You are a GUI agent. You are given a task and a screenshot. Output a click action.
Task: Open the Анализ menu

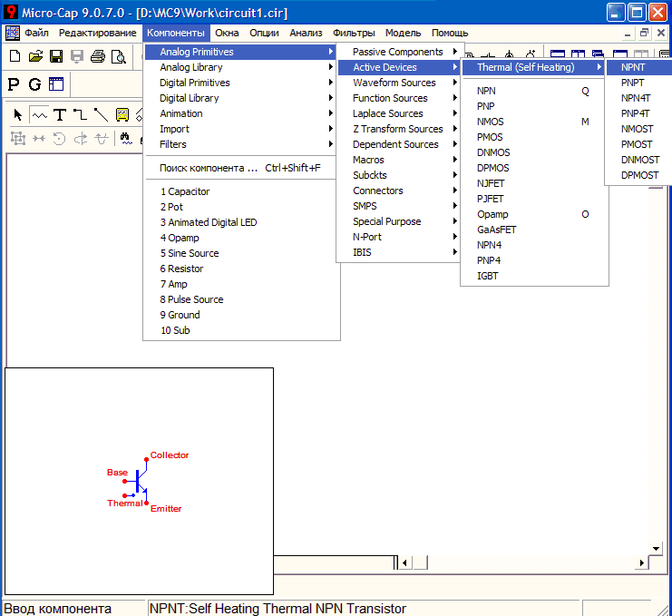coord(306,33)
